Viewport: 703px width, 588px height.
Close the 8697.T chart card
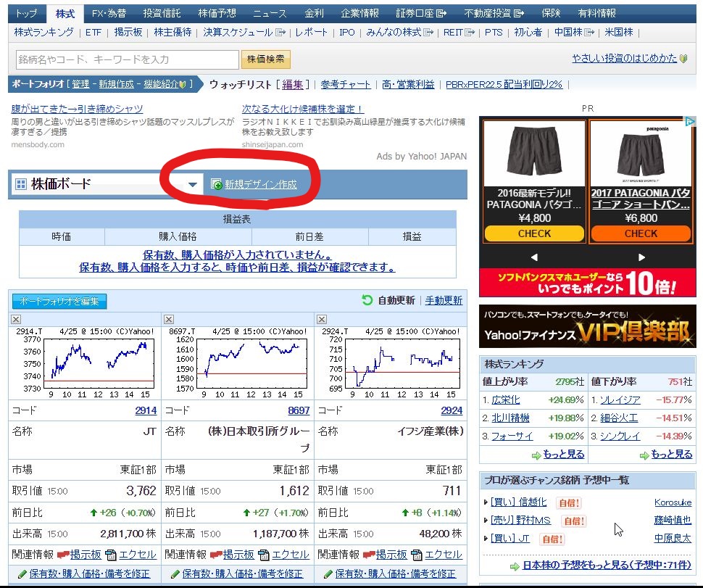(169, 319)
